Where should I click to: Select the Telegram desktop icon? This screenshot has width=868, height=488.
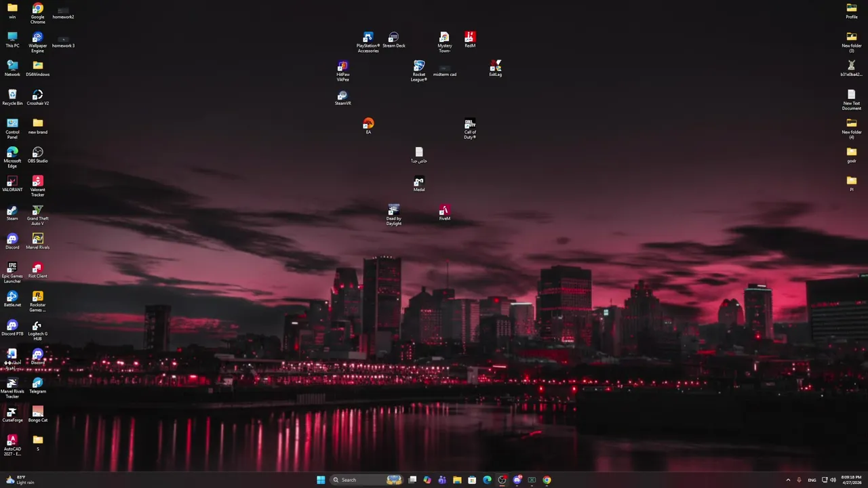pyautogui.click(x=38, y=386)
